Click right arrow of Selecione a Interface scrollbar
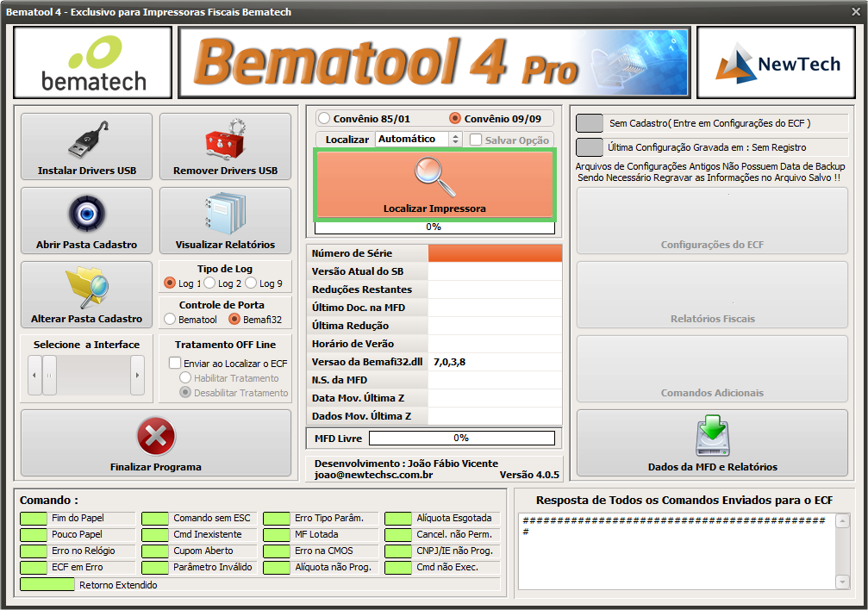868x610 pixels. tap(137, 376)
